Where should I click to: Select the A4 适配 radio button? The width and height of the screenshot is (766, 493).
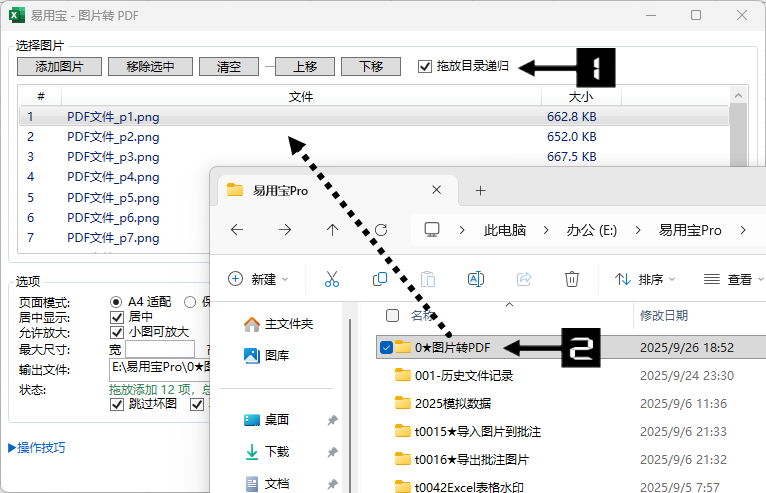point(117,302)
